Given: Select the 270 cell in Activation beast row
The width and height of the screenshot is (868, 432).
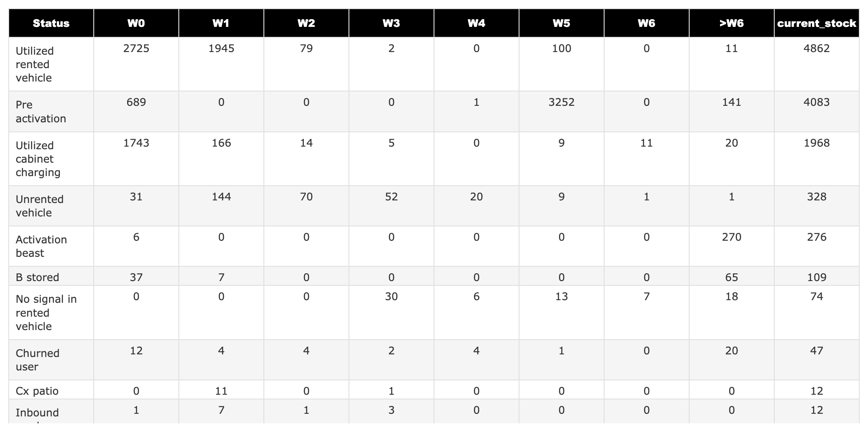Looking at the screenshot, I should pyautogui.click(x=731, y=237).
